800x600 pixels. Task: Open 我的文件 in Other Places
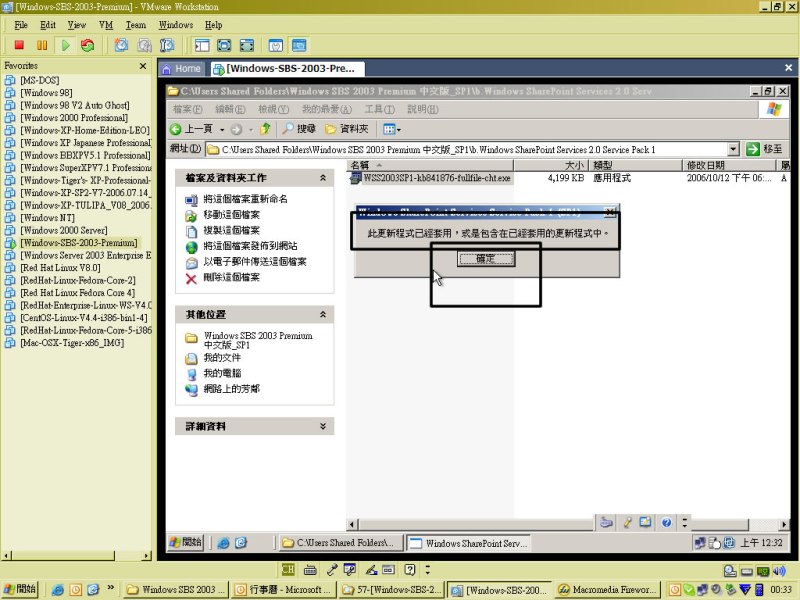coord(222,358)
